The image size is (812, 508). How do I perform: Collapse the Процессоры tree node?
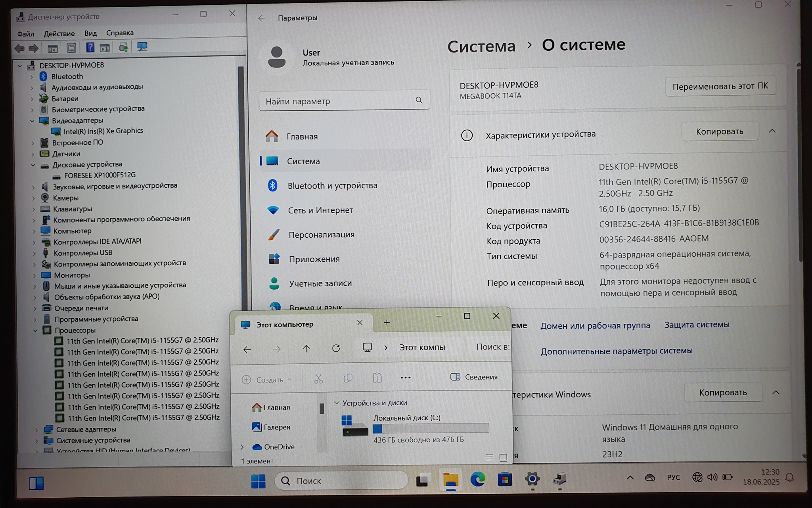tap(35, 330)
